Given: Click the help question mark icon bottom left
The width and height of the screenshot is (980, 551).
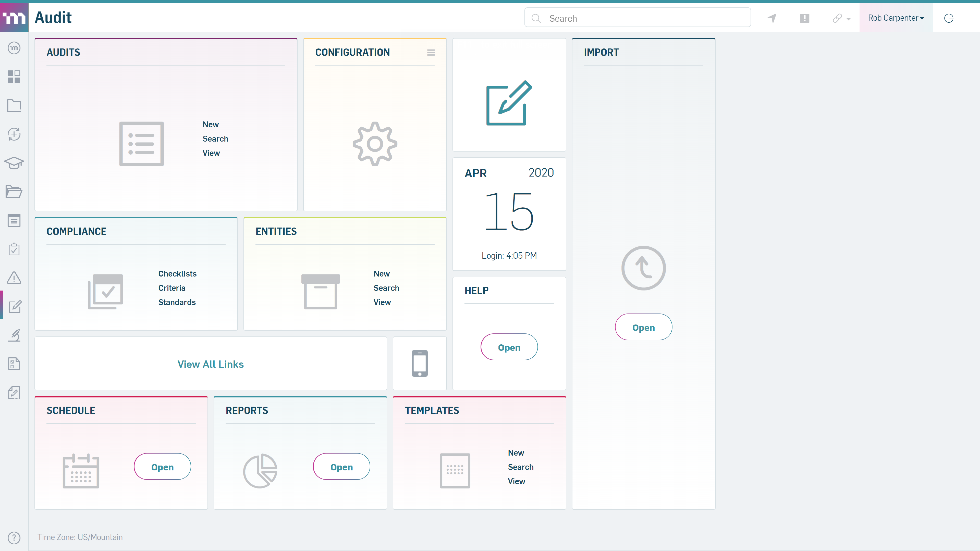Looking at the screenshot, I should click(x=14, y=538).
